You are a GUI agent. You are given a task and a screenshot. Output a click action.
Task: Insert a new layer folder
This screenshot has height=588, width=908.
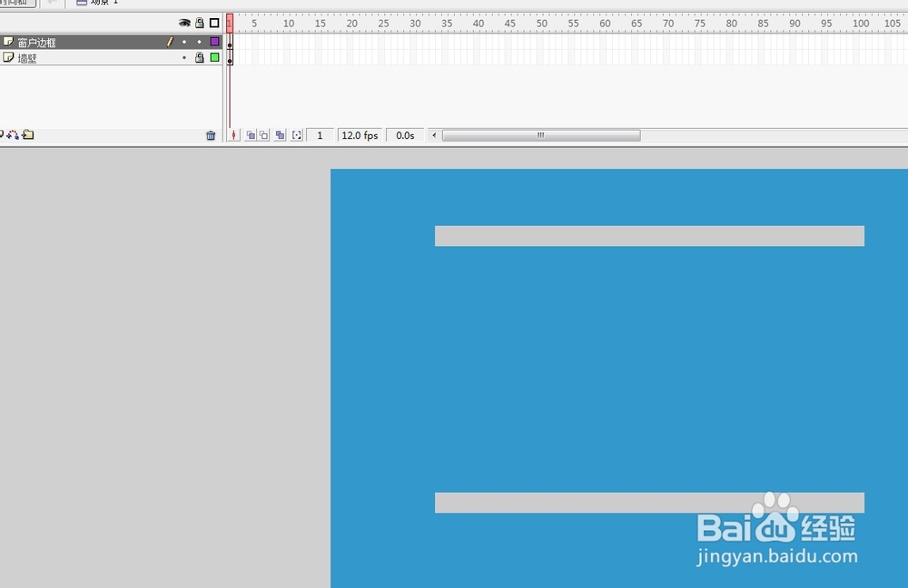pos(28,135)
